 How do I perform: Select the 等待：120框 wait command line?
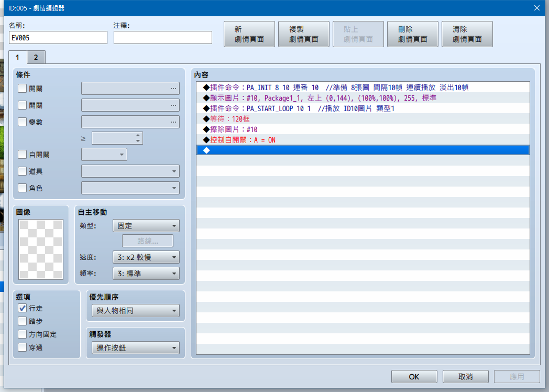coord(363,119)
